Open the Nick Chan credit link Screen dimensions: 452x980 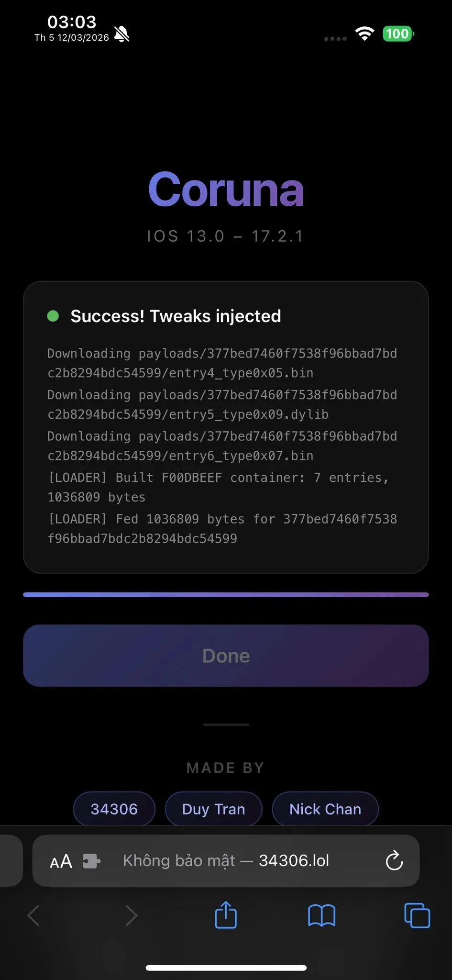tap(325, 809)
